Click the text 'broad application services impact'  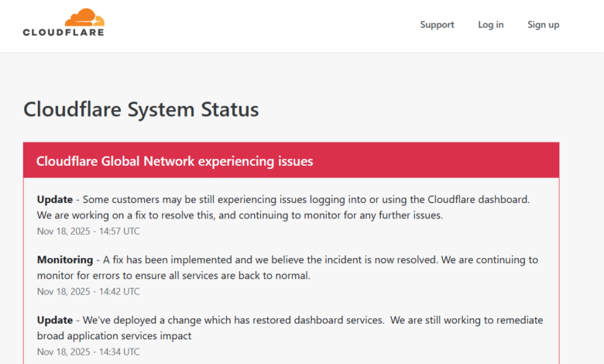(114, 336)
